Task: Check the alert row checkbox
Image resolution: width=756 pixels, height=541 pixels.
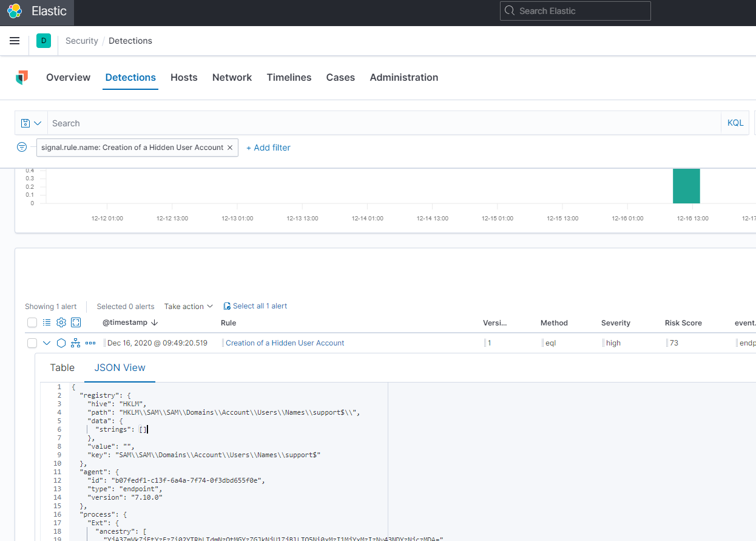Action: pos(32,343)
